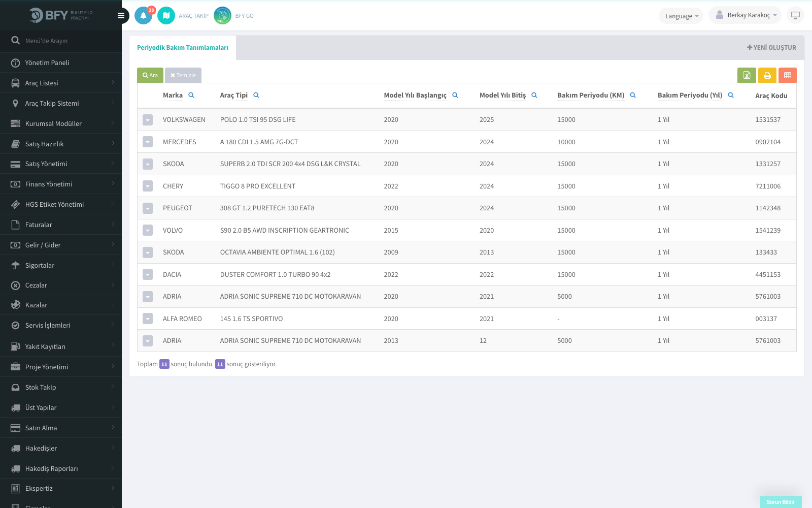The image size is (812, 508).
Task: Sort by Bakım Periyodu (KM) header
Action: click(x=591, y=96)
